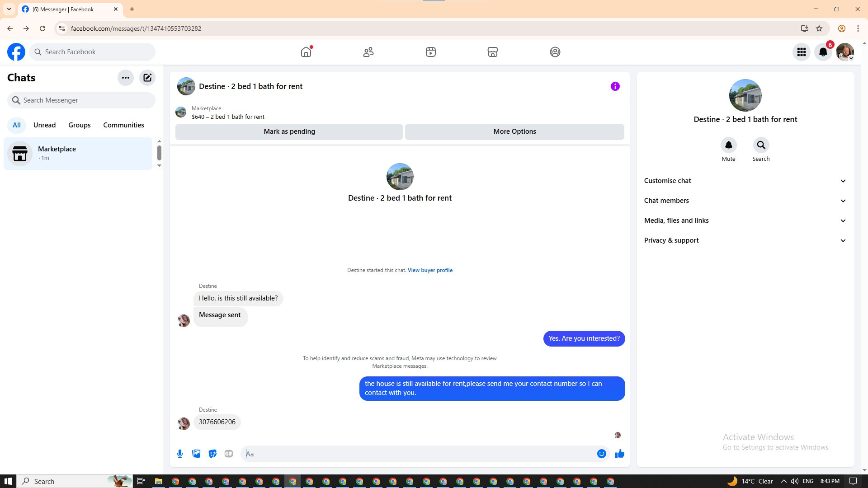The width and height of the screenshot is (868, 488).
Task: Open the notifications bell
Action: coord(823,52)
